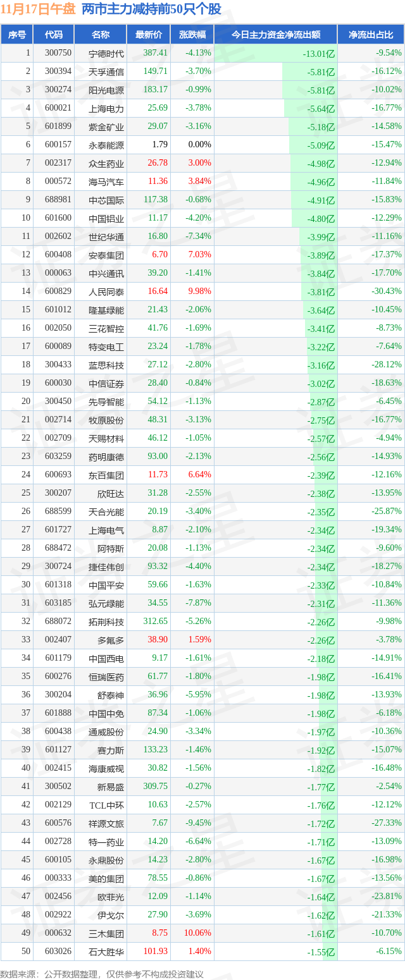Select stock name 特一药业
Screen dimensions: 405x980
coord(106,842)
